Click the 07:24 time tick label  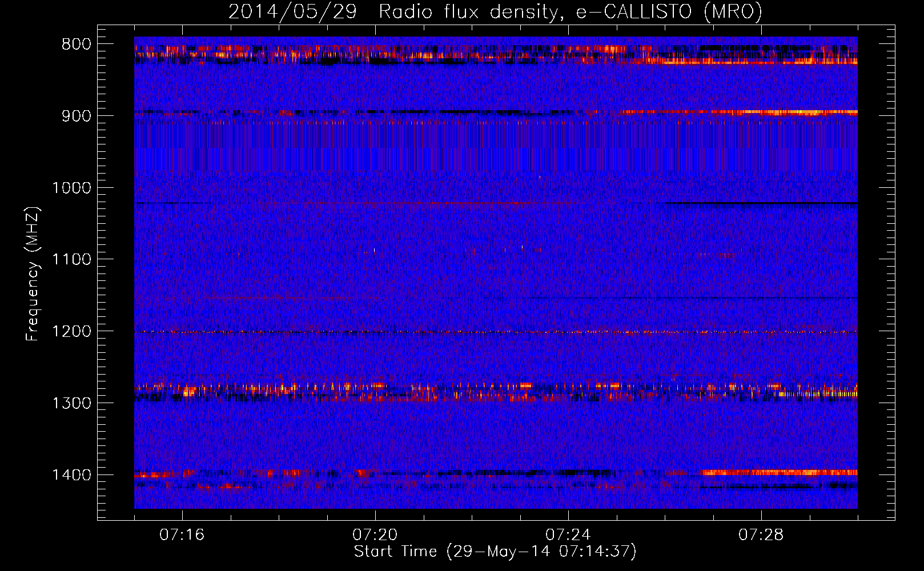[568, 535]
